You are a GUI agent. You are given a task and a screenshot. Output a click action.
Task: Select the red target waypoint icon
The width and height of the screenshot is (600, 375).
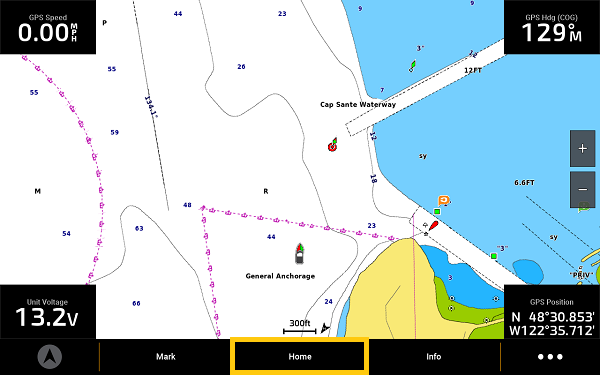point(333,145)
